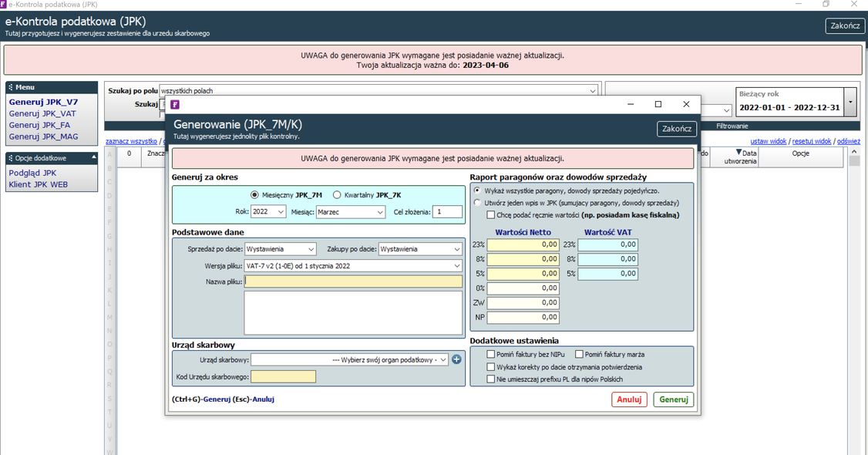Screen dimensions: 868x455
Task: Open the Miesiąc dropdown showing Marzec
Action: point(350,211)
